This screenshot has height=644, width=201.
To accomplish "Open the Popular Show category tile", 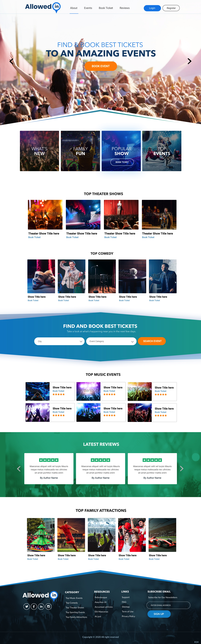I will 121,151.
